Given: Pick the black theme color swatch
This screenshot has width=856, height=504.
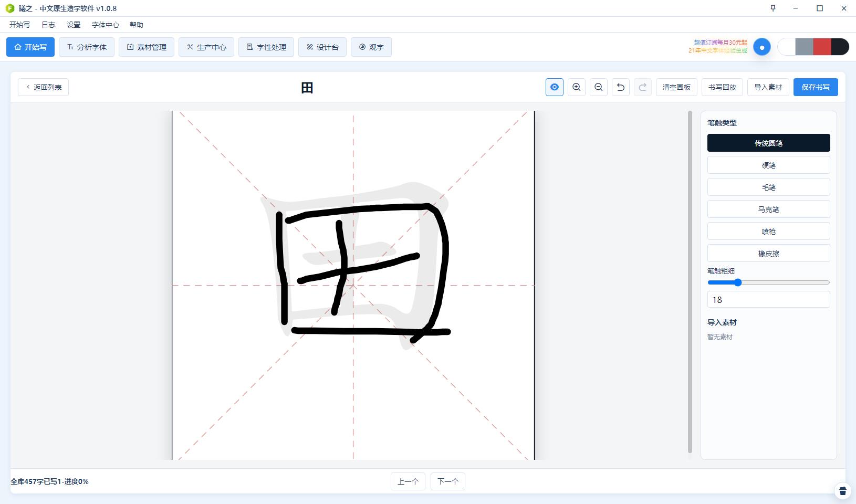Looking at the screenshot, I should click(840, 47).
